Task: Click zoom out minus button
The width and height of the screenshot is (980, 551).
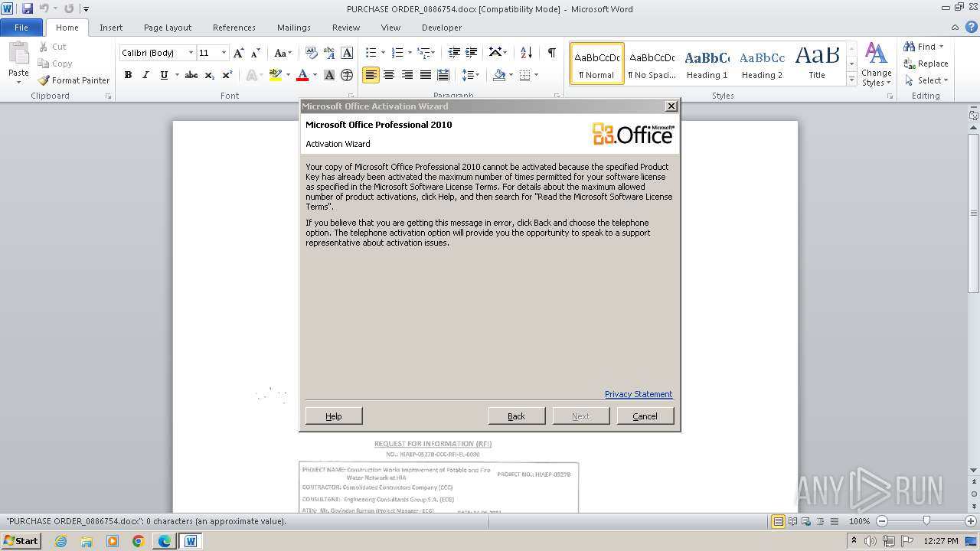Action: click(882, 521)
